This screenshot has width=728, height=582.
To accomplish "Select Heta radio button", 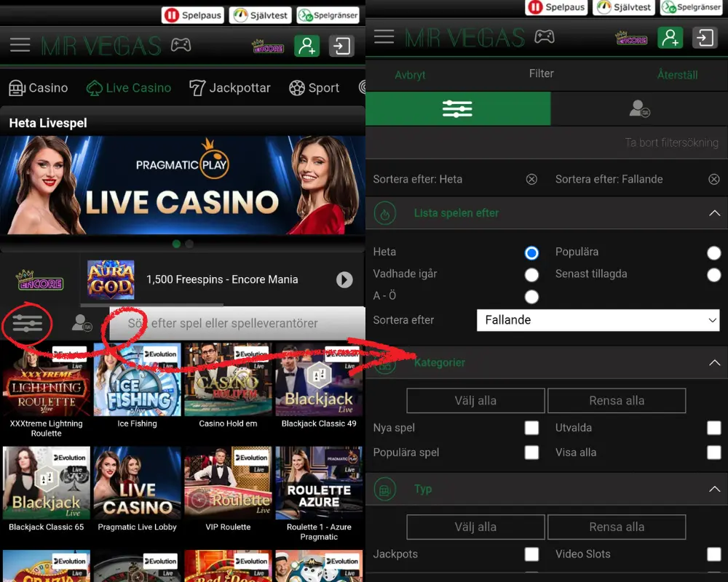I will (x=531, y=253).
